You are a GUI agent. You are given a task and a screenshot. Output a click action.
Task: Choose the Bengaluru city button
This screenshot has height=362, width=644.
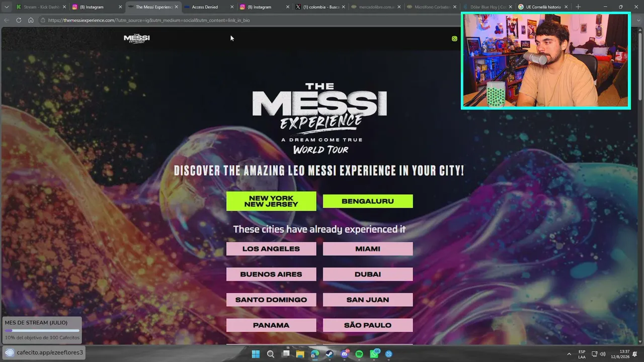(x=368, y=201)
